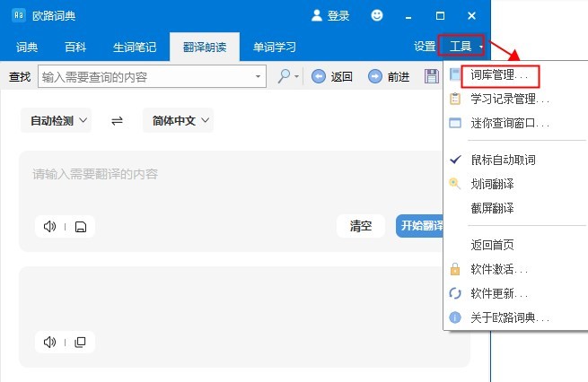Viewport: 588px width, 382px height.
Task: Switch to the 词典 tab
Action: [x=27, y=48]
